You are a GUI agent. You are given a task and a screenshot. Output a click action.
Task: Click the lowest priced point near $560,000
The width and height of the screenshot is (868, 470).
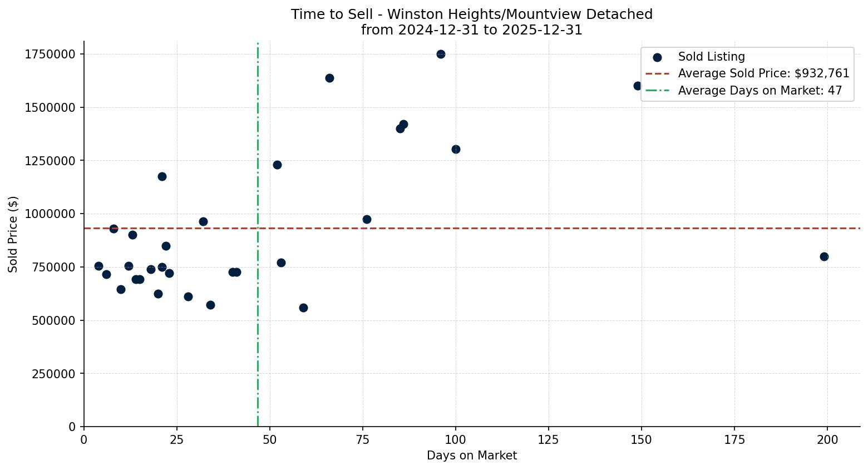303,307
